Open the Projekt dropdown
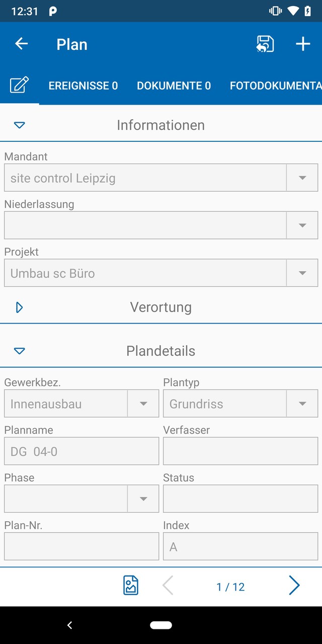 [x=302, y=273]
